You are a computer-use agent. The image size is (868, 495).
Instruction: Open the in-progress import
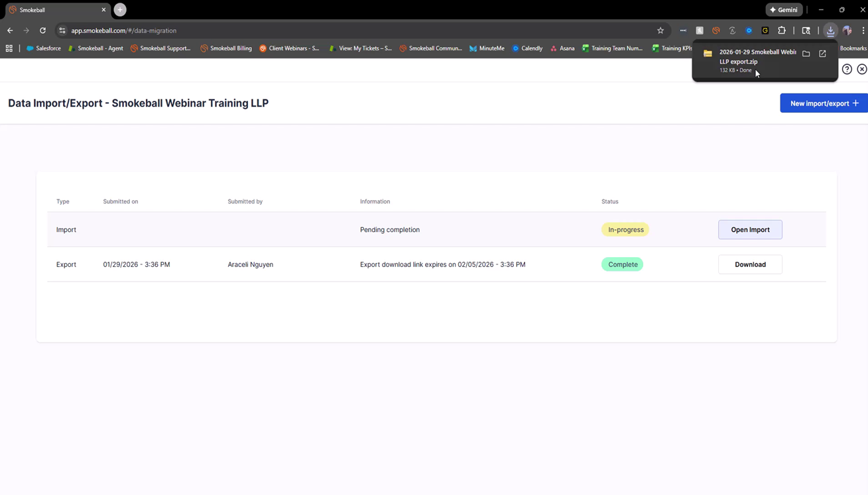point(750,230)
